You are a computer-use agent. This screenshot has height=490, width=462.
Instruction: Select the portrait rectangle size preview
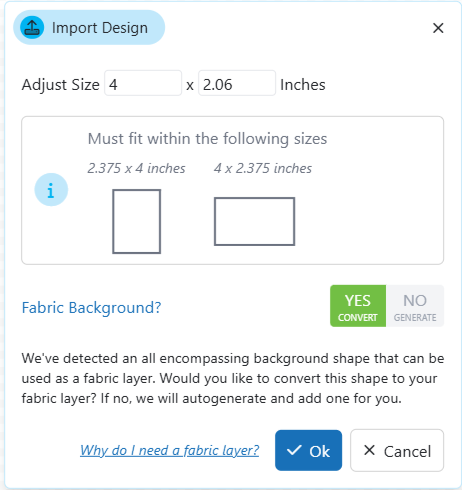tap(137, 221)
